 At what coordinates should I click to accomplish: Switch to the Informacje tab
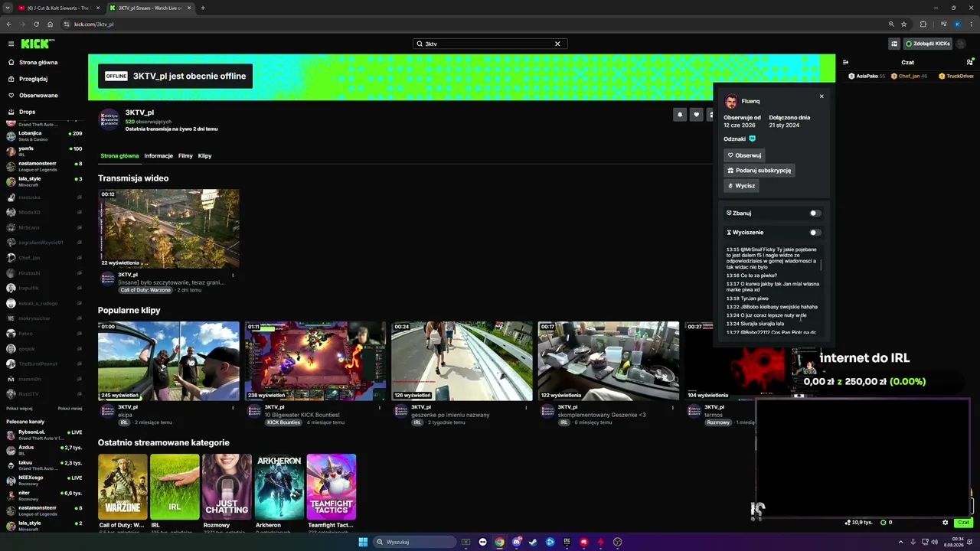158,156
